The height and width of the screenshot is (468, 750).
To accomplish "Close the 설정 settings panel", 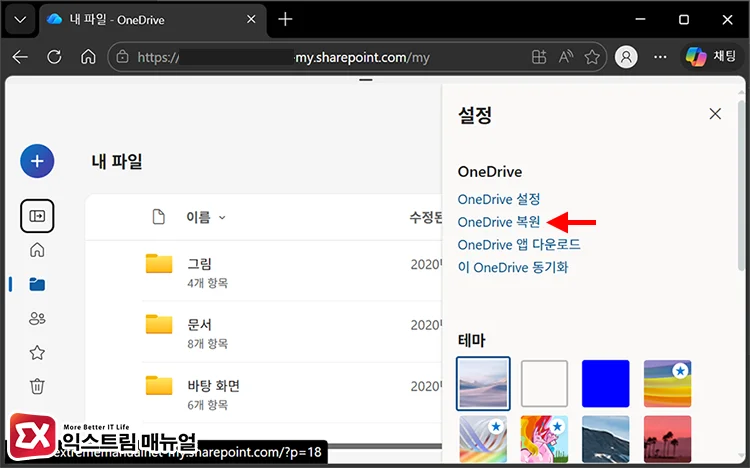I will (715, 114).
